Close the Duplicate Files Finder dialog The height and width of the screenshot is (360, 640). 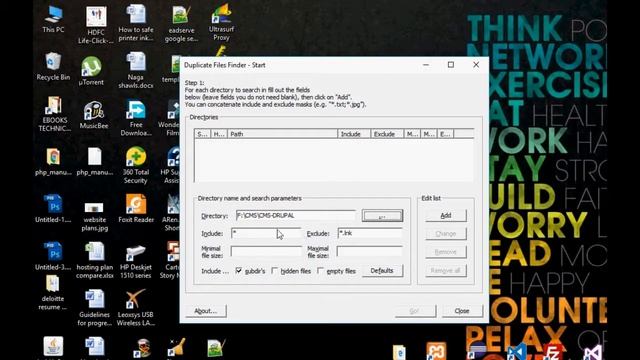click(x=462, y=311)
